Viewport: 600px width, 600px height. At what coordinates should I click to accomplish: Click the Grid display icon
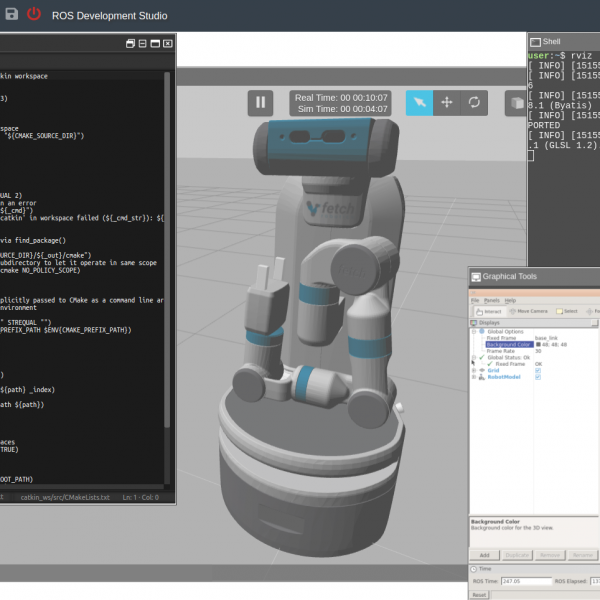pos(482,370)
